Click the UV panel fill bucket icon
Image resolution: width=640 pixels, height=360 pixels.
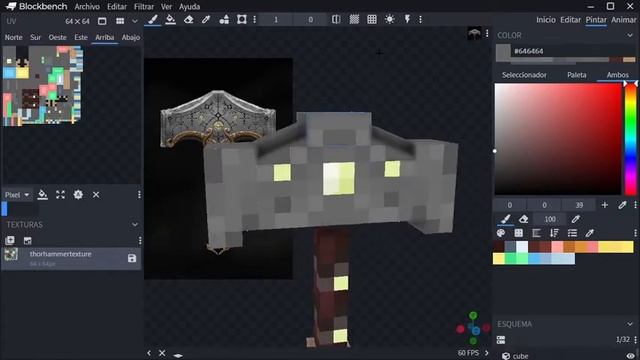(x=42, y=195)
